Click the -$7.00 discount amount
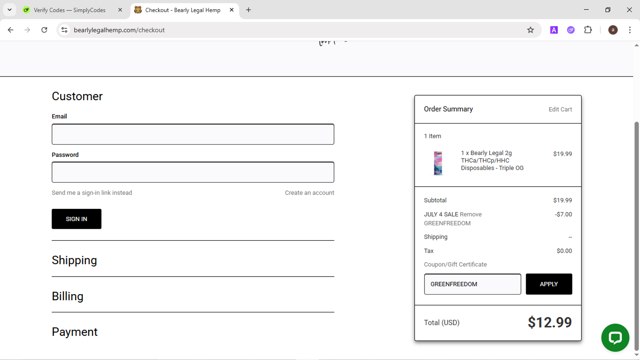This screenshot has height=360, width=640. point(563,214)
